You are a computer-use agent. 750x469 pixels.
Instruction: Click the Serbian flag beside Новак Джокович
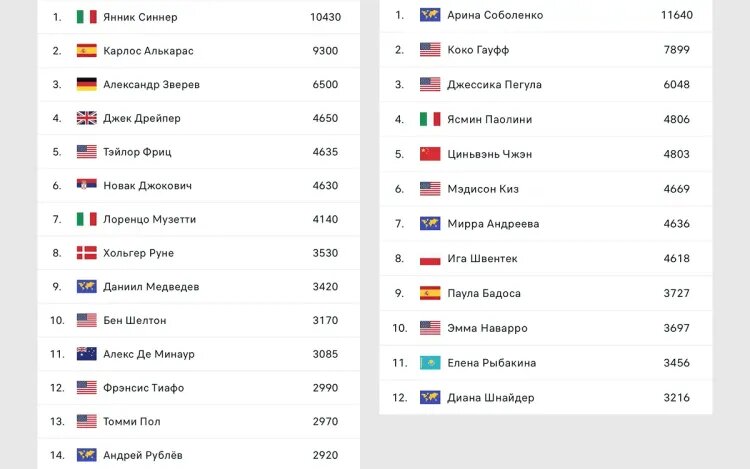(x=87, y=185)
